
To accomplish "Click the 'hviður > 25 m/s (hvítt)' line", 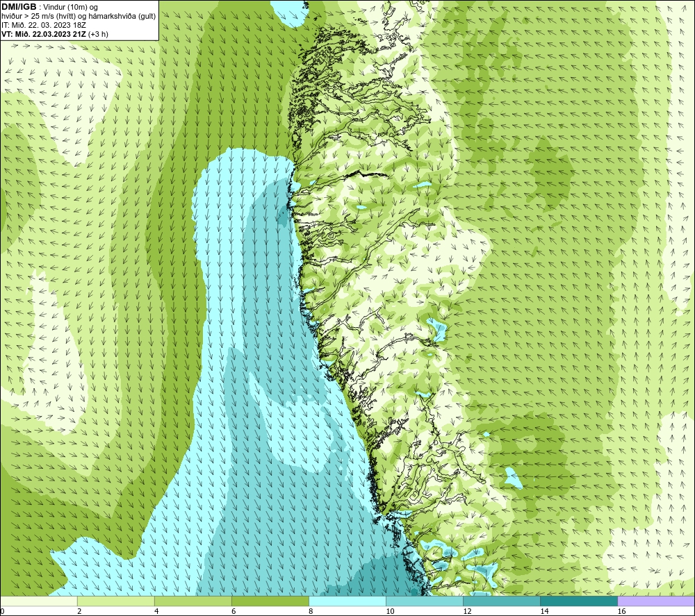I will [79, 17].
